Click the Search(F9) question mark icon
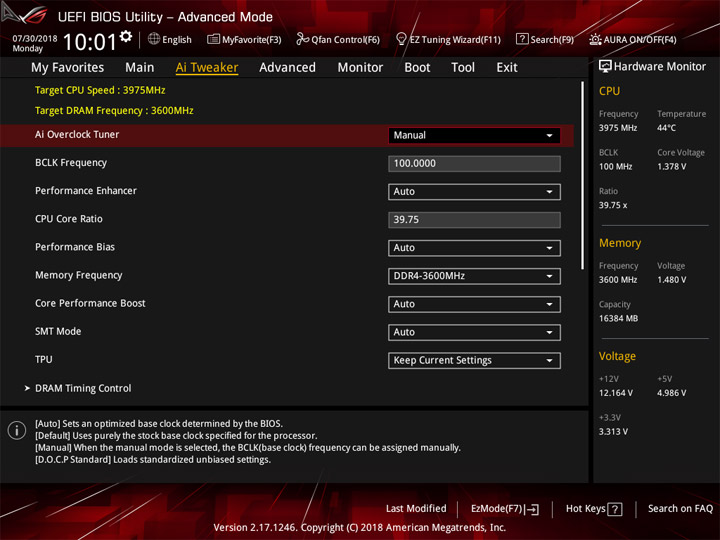The image size is (720, 540). (522, 39)
